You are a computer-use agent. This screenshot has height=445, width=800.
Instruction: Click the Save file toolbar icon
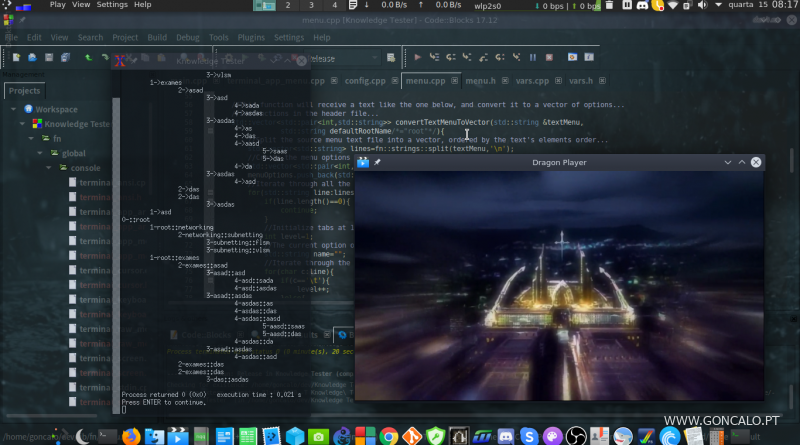pos(49,57)
